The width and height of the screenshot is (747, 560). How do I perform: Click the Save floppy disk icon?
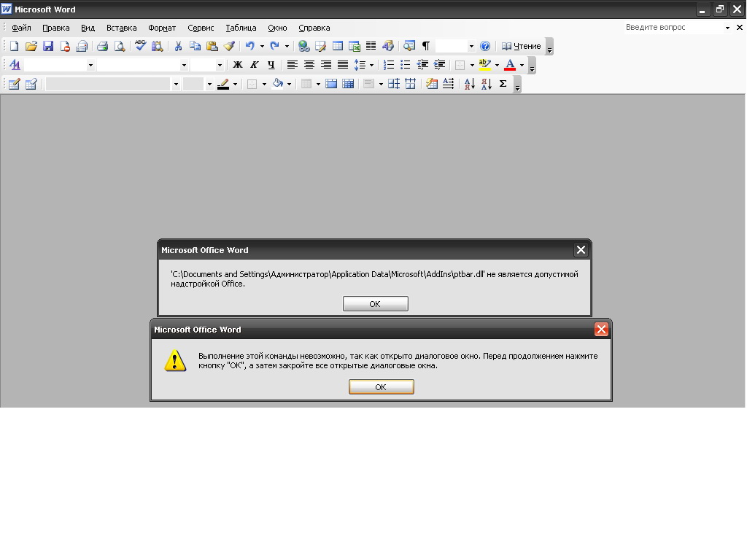48,46
